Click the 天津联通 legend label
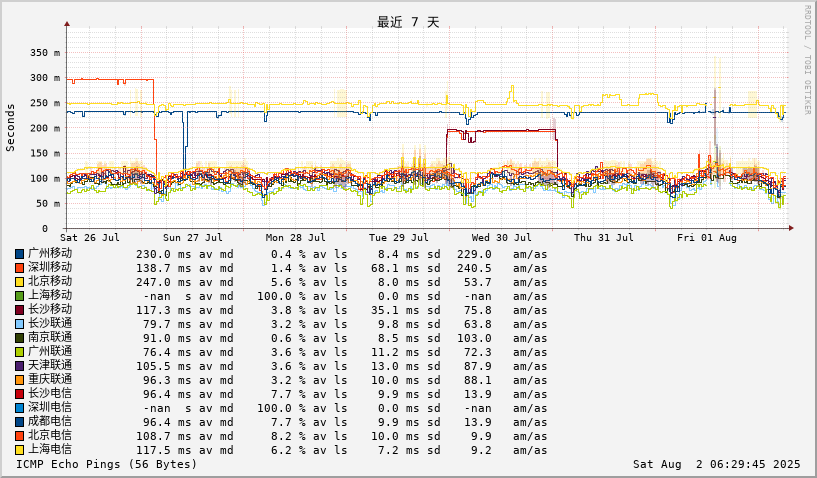817x478 pixels. point(50,365)
